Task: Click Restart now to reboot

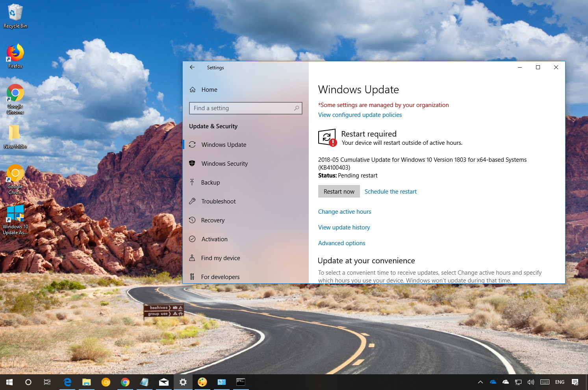Action: [339, 191]
